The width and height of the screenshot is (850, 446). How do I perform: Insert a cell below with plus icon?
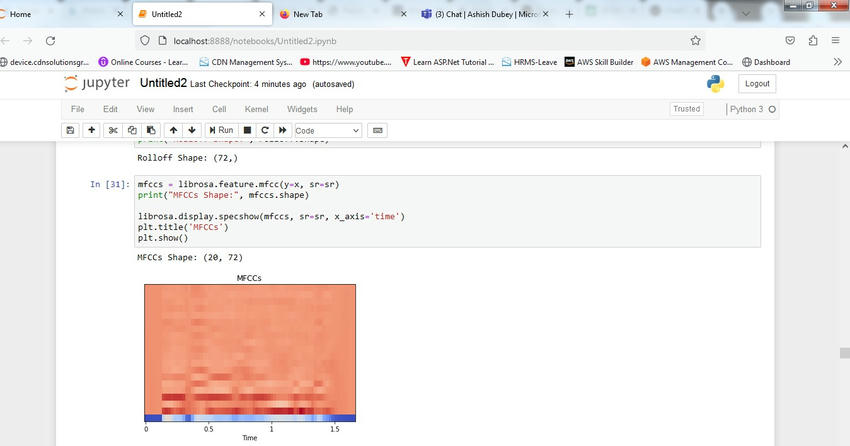pos(91,131)
